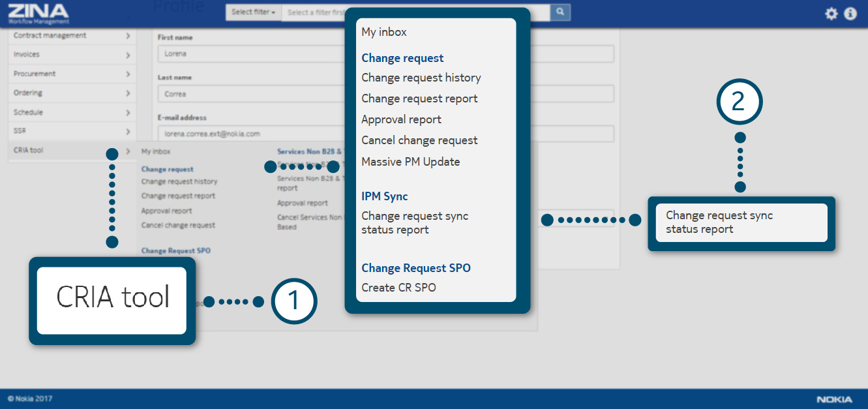This screenshot has width=868, height=409.
Task: Expand the Procurement sidebar item
Action: 72,74
